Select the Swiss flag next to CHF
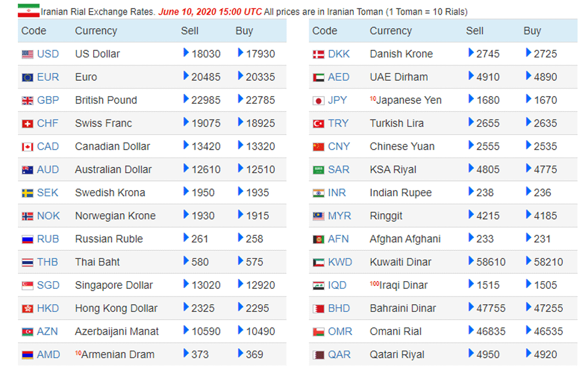 (x=28, y=124)
